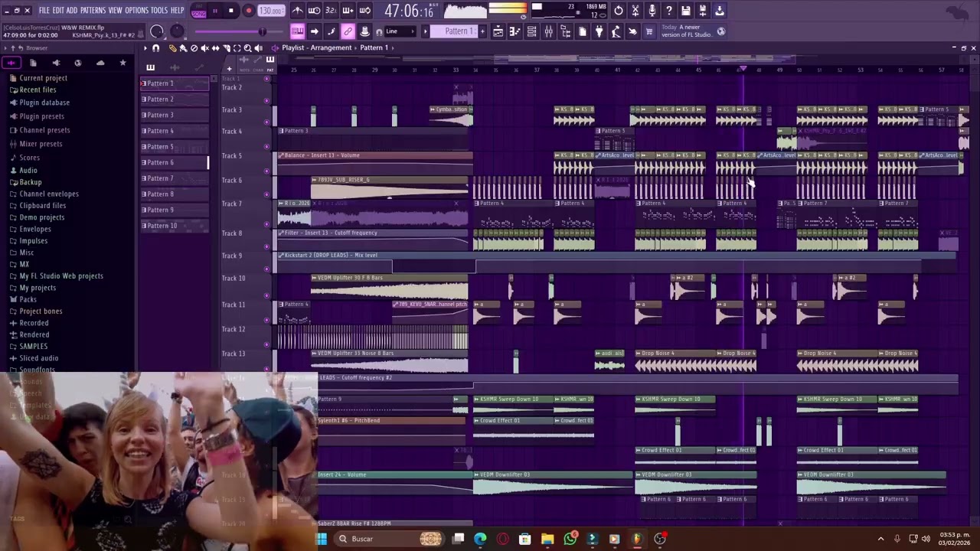Click the Record button in transport
The image size is (980, 551).
(248, 11)
